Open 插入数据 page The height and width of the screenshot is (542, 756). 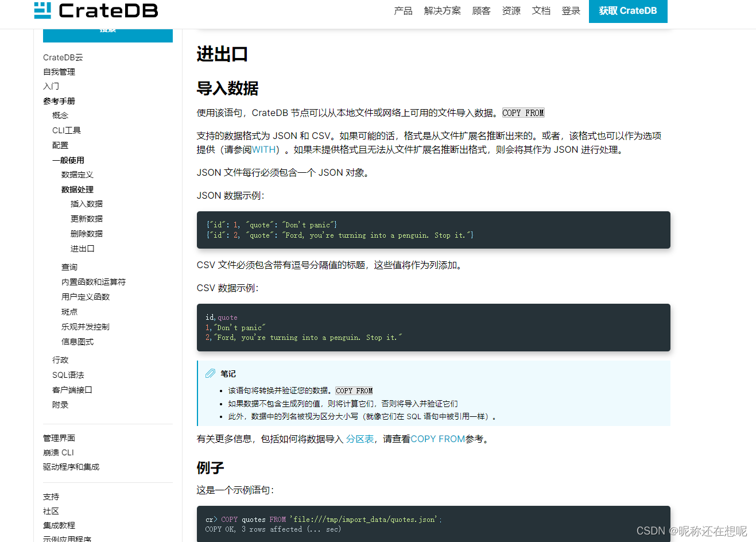(87, 204)
